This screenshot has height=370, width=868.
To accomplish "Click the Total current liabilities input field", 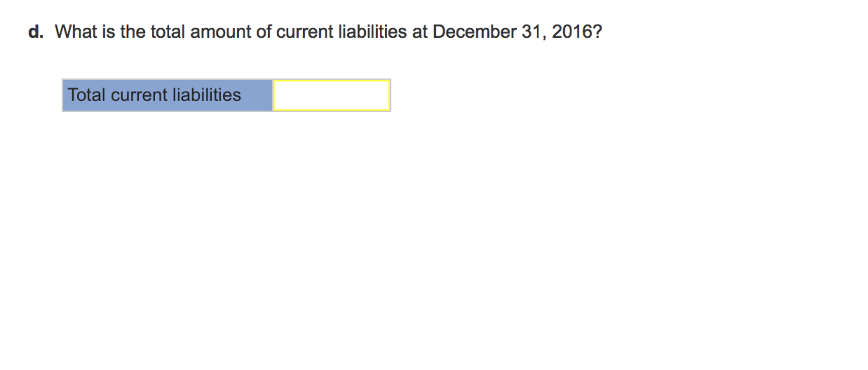I will 331,95.
